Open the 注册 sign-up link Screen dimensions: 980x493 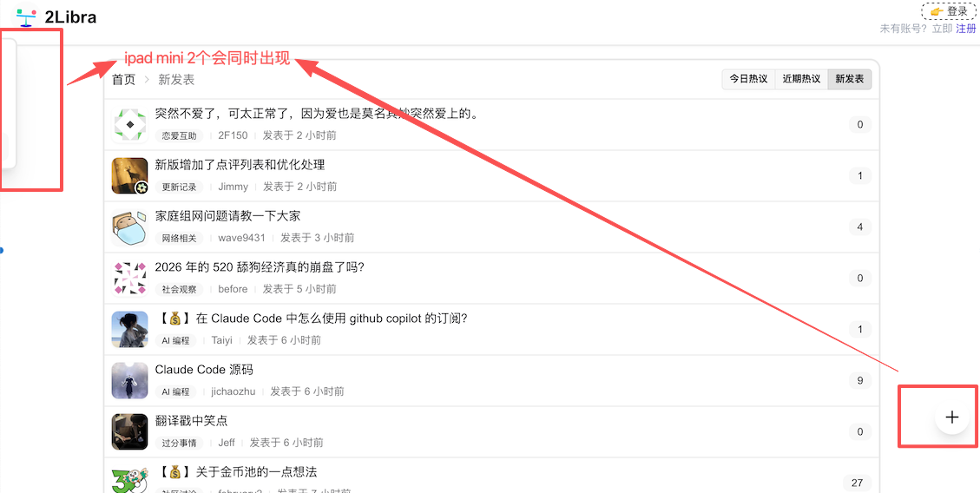pos(966,29)
